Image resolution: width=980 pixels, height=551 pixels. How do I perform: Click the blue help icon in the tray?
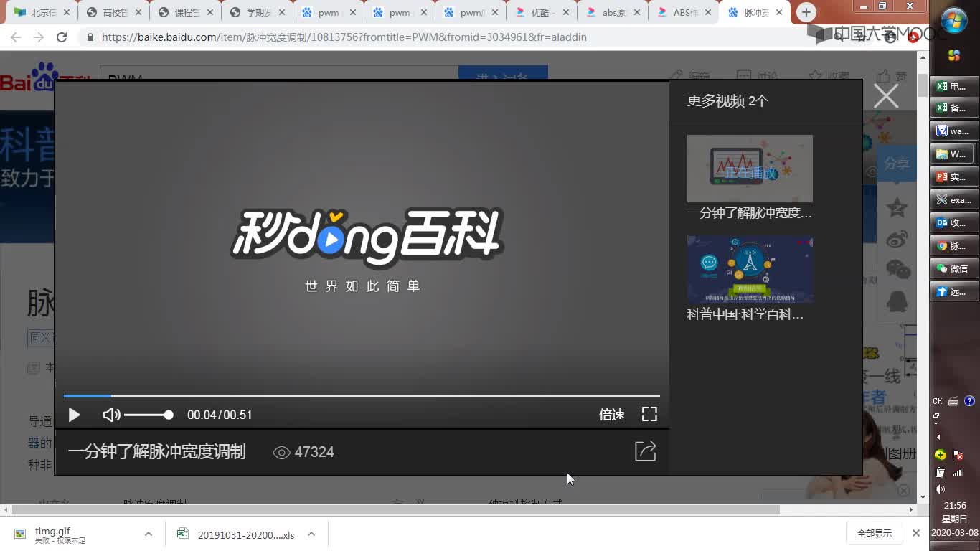tap(969, 401)
